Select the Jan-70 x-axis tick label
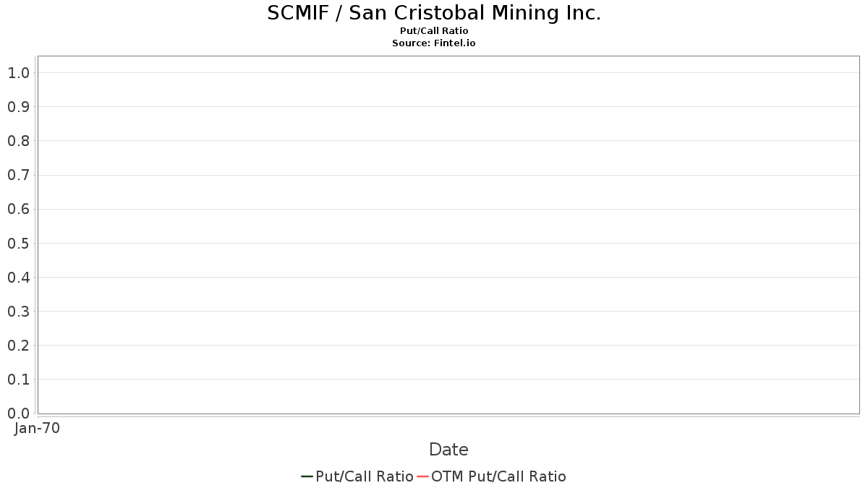Screen dimensions: 868x488 [x=37, y=428]
